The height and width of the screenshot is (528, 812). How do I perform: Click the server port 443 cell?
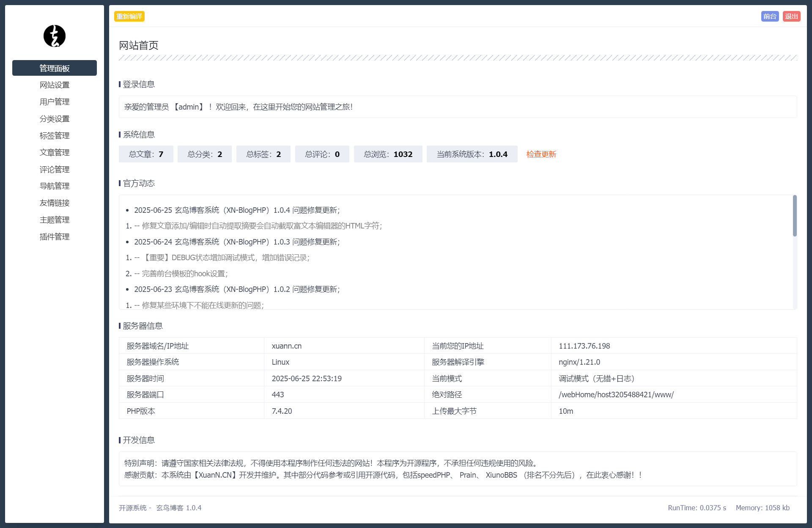[344, 395]
